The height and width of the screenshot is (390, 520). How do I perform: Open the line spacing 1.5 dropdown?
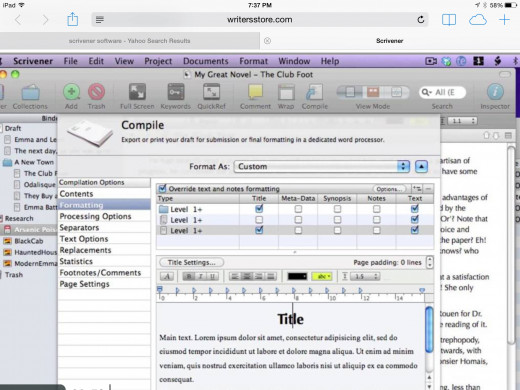tap(364, 276)
